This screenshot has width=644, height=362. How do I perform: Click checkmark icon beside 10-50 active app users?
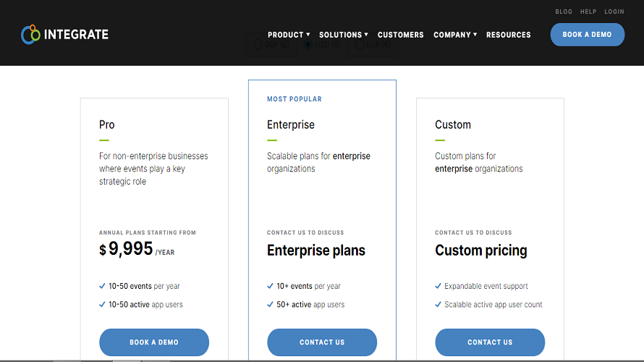[102, 305]
